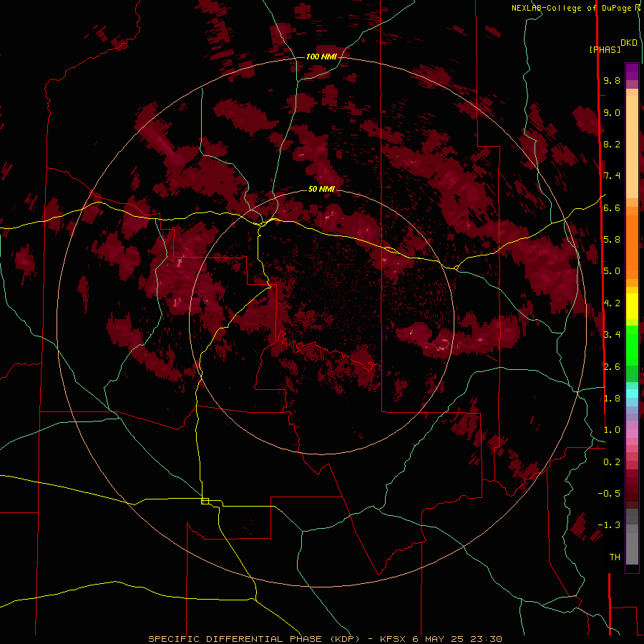This screenshot has width=644, height=644.
Task: Click the yellow segment of the color bar
Action: click(632, 306)
